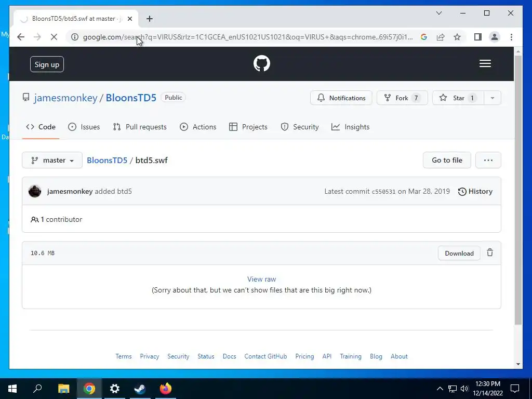Download the btd5.swf file
This screenshot has width=532, height=399.
[459, 253]
